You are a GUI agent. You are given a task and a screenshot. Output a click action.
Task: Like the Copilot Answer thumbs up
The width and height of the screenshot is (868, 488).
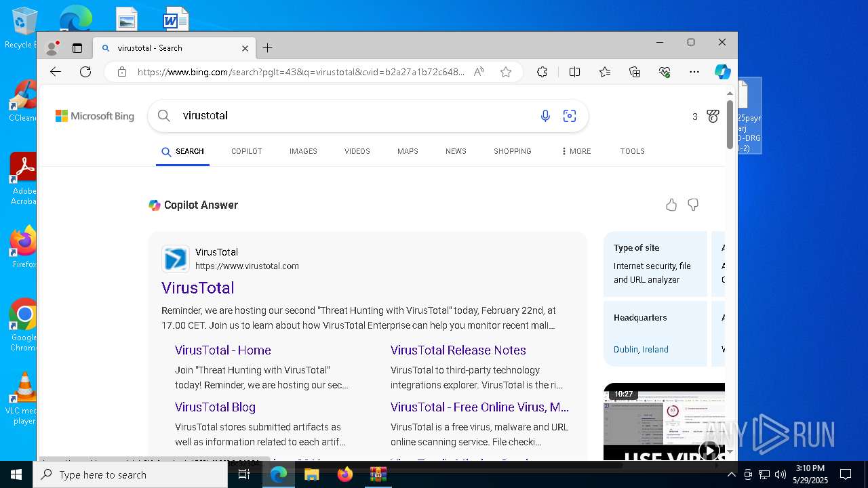click(x=671, y=205)
